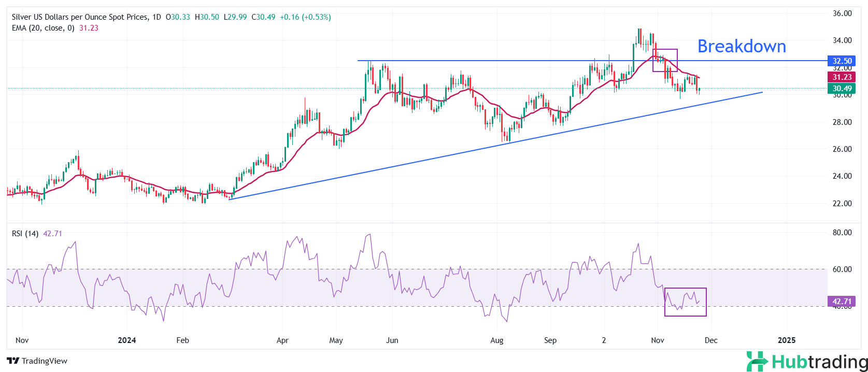The height and width of the screenshot is (372, 868).
Task: Click the Hubtrading logo icon
Action: [757, 361]
